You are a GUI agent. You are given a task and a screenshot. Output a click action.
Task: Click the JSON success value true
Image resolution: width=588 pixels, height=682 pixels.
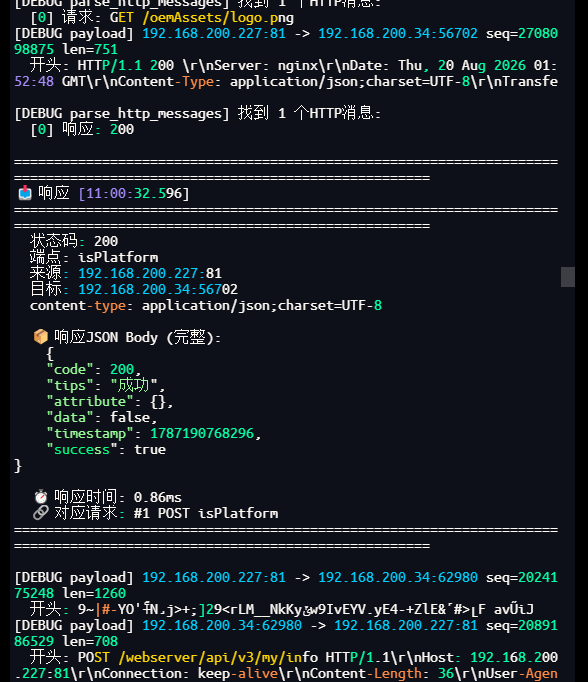(150, 450)
